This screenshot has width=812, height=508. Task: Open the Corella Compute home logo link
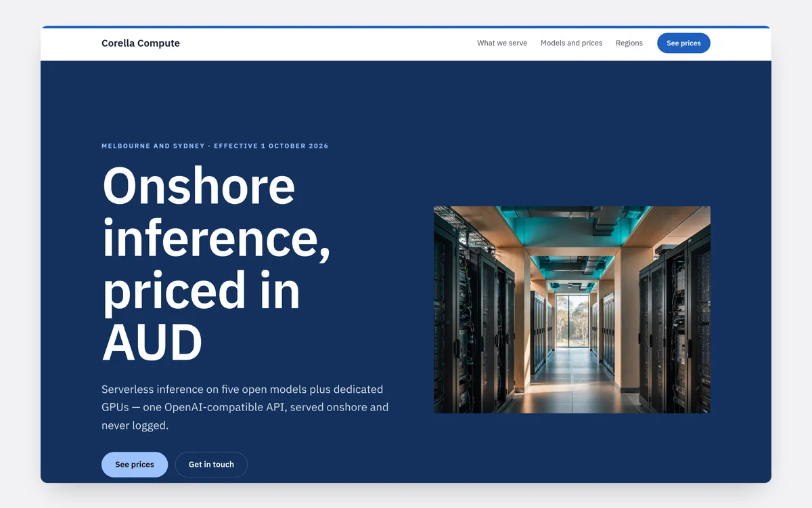(141, 43)
